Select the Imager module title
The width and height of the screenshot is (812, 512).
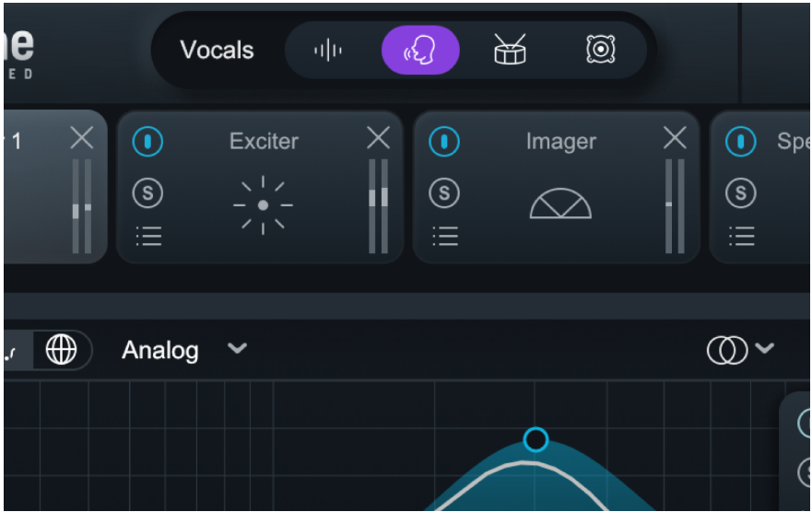point(561,141)
